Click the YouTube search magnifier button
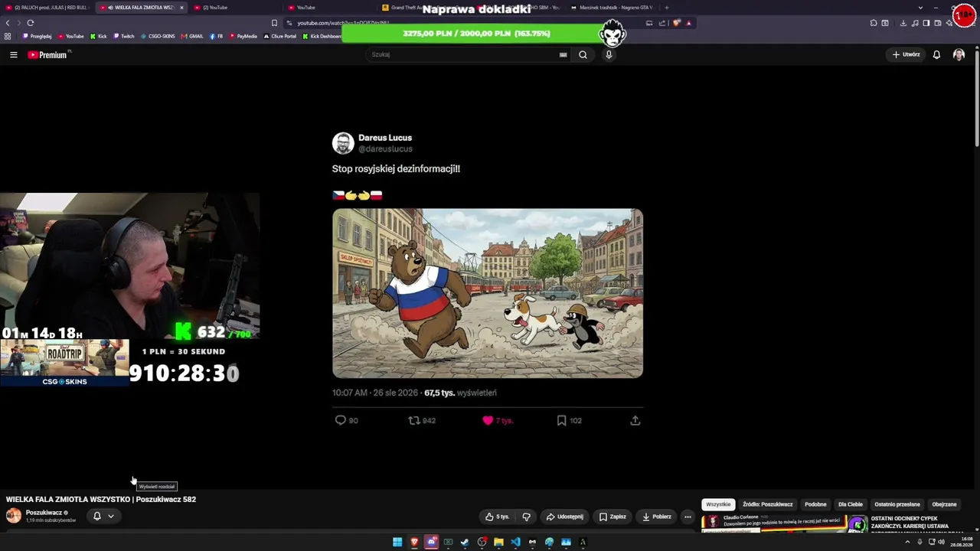The width and height of the screenshot is (980, 551). click(x=583, y=55)
